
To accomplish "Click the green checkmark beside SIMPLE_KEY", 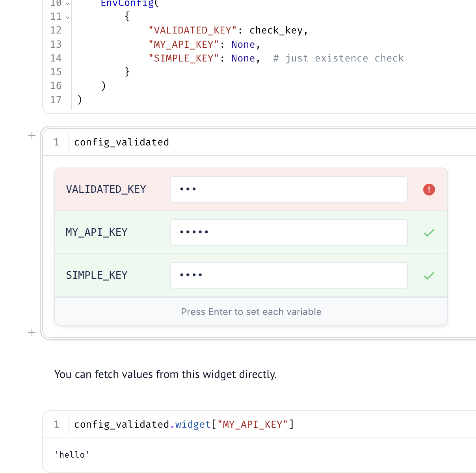I will point(429,275).
